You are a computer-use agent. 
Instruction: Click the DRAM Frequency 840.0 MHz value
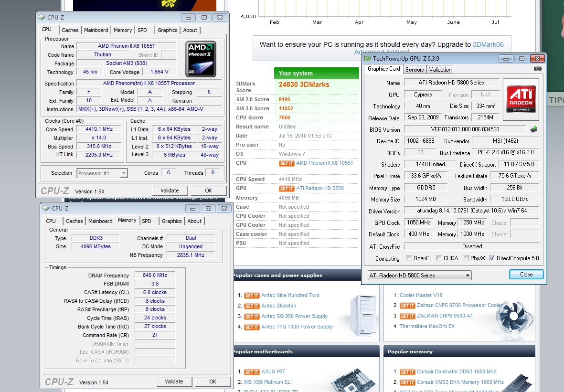click(155, 275)
